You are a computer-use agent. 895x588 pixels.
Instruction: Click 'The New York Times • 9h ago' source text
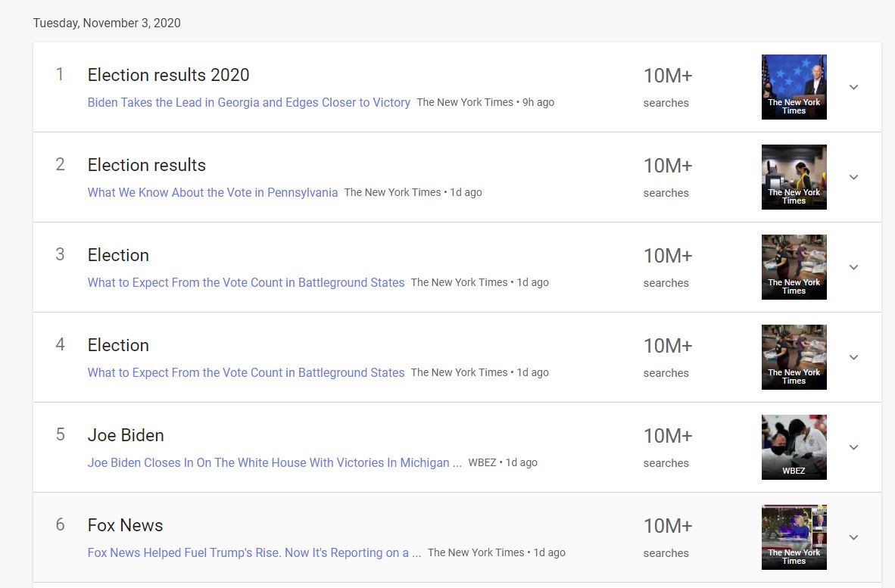pos(485,103)
